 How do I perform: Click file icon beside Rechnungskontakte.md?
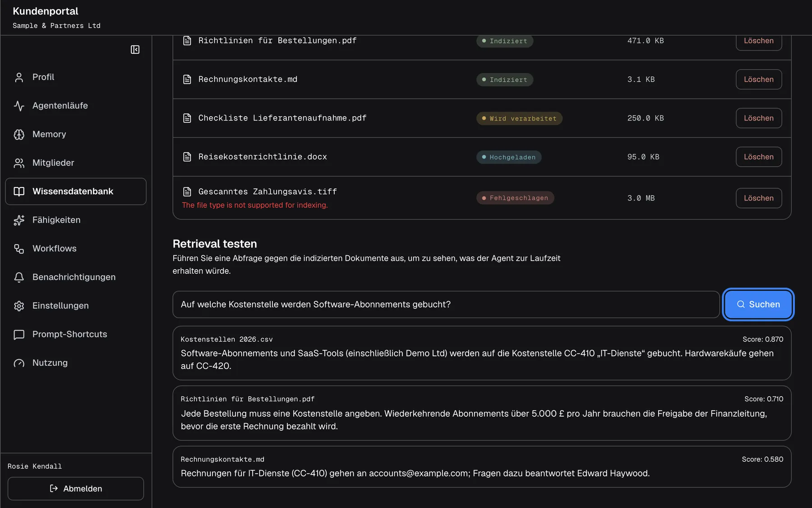[187, 79]
